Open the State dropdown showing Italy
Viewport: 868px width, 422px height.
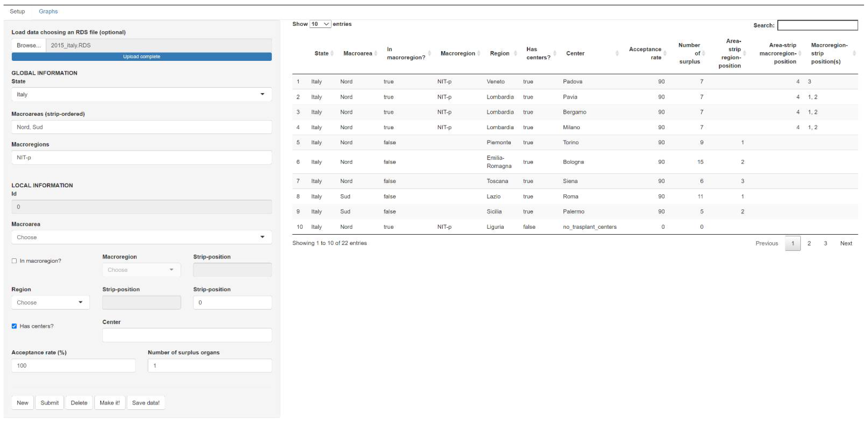coord(142,94)
